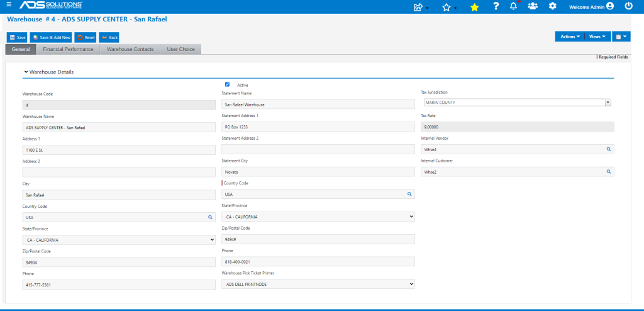Open the notifications bell

pyautogui.click(x=513, y=6)
